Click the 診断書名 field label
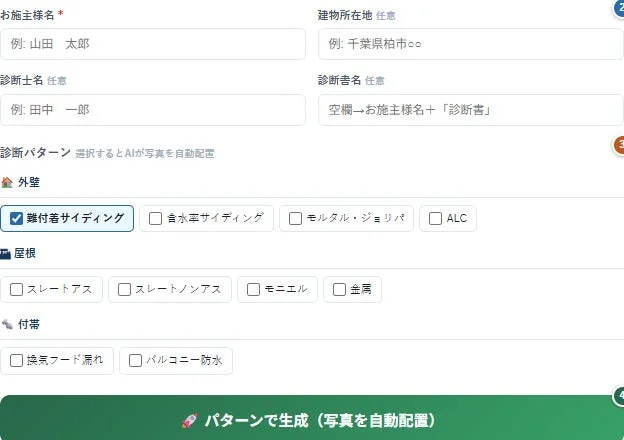This screenshot has width=624, height=440. [339, 80]
